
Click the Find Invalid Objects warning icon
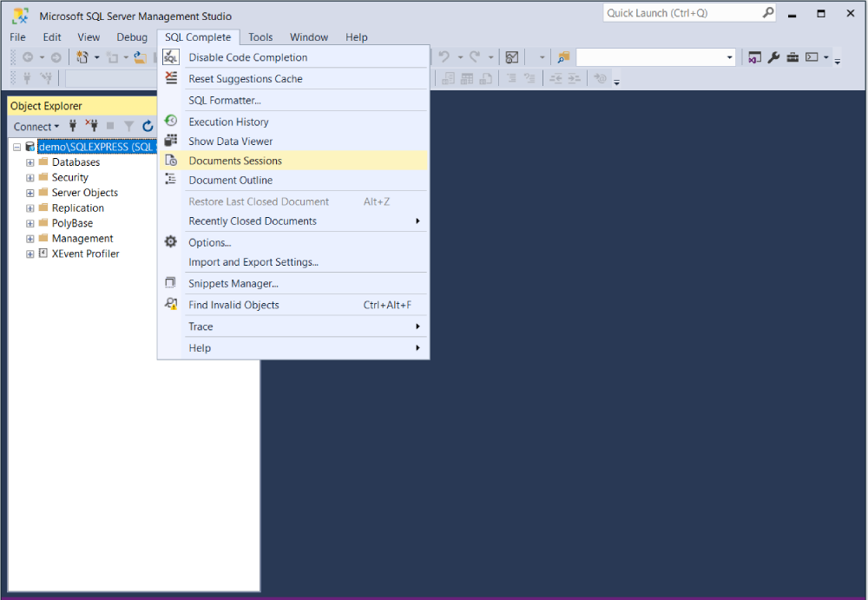(170, 304)
